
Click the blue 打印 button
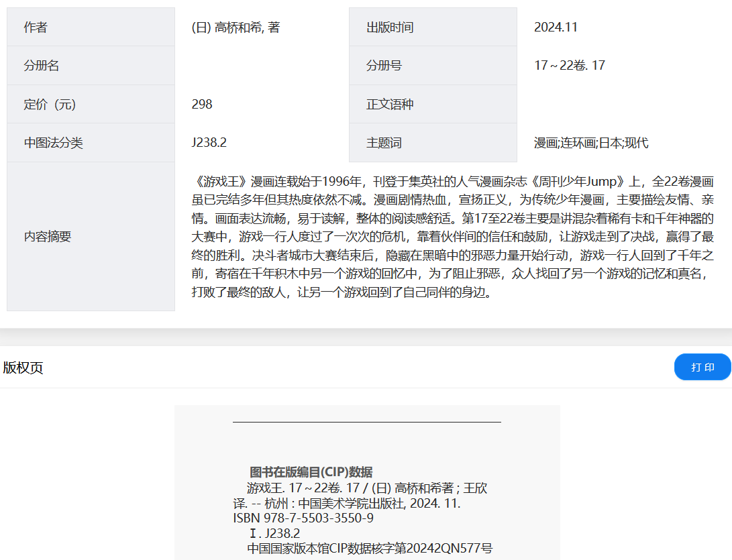pos(702,367)
